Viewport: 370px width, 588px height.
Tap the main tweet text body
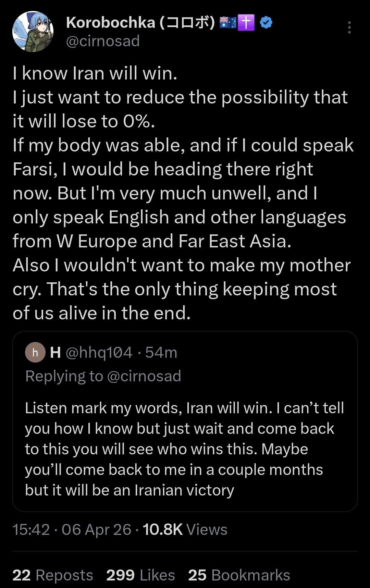click(x=183, y=193)
